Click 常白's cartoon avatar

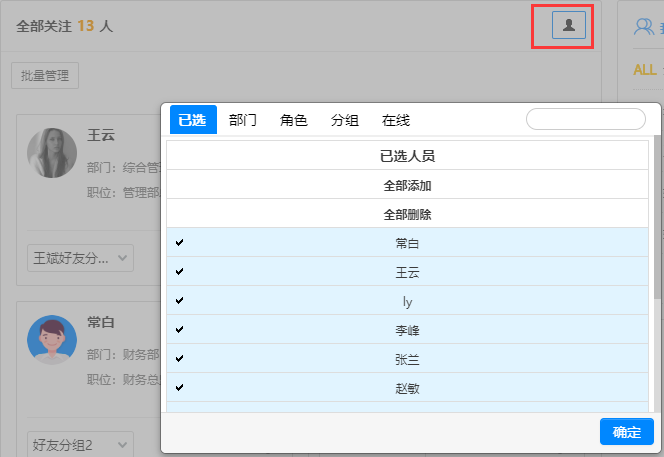point(52,341)
